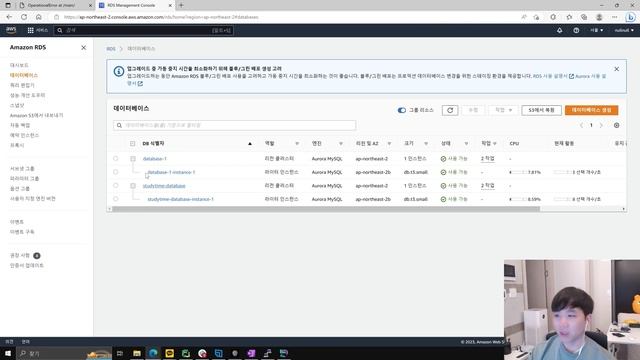Open the database-1-instance-1 link

[x=171, y=172]
